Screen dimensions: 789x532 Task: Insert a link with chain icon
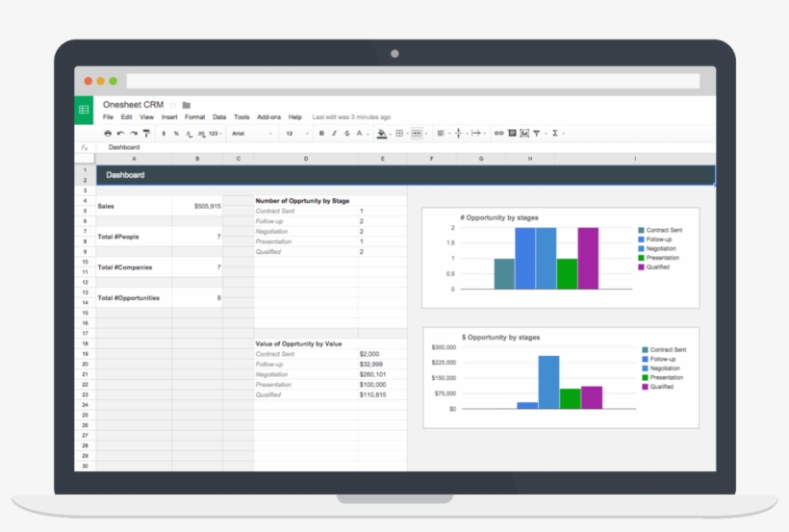[498, 134]
